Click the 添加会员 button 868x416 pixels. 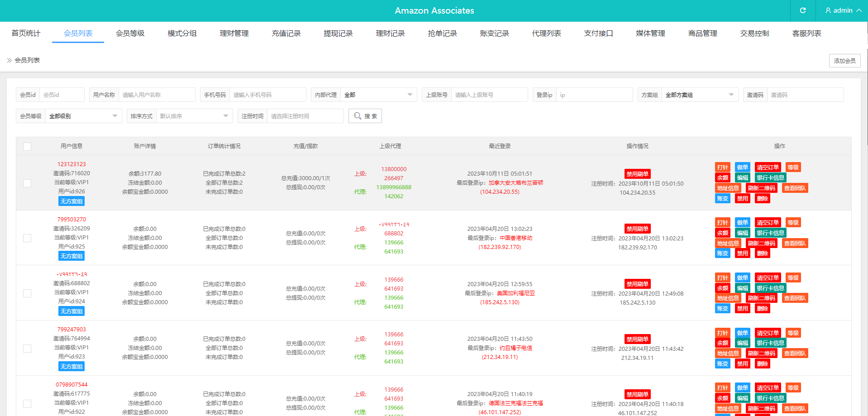point(844,60)
